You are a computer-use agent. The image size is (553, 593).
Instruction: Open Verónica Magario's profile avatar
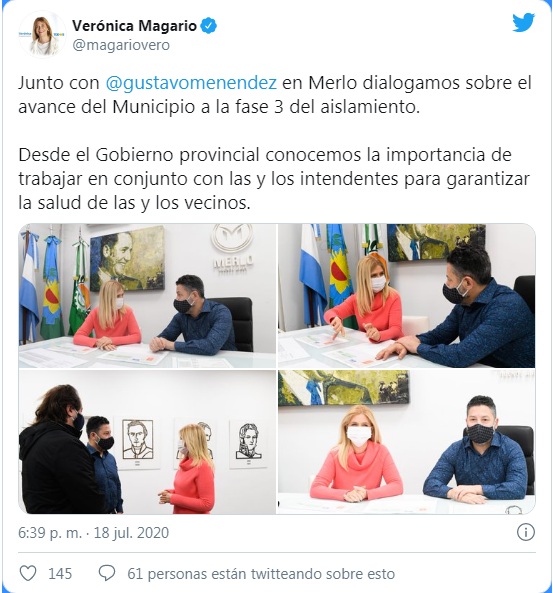[42, 35]
